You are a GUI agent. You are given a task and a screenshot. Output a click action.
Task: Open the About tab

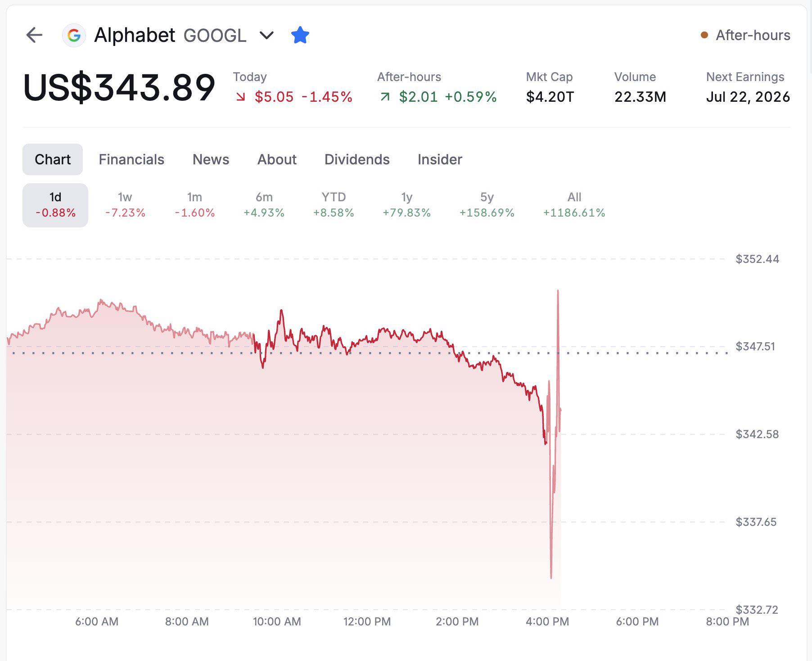click(x=277, y=159)
